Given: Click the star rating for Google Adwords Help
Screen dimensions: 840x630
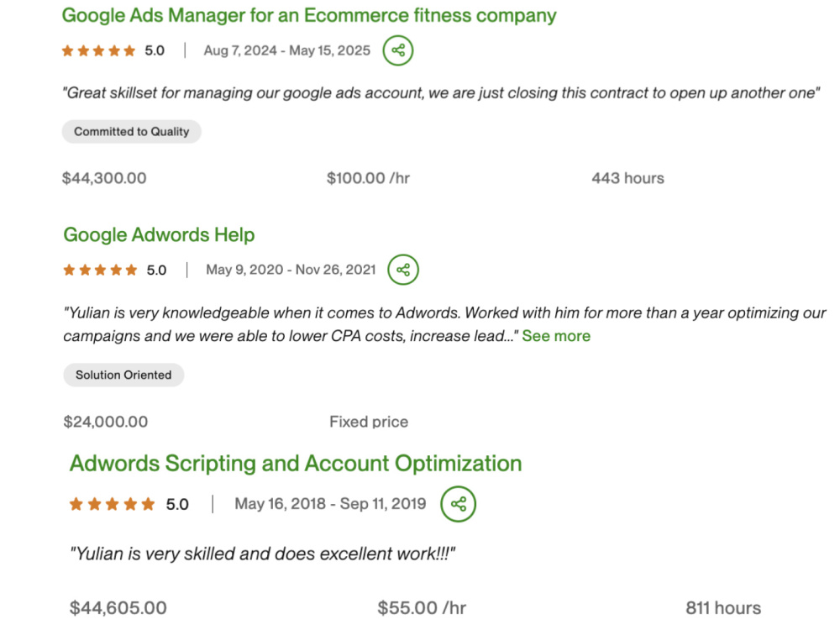Looking at the screenshot, I should [x=100, y=270].
